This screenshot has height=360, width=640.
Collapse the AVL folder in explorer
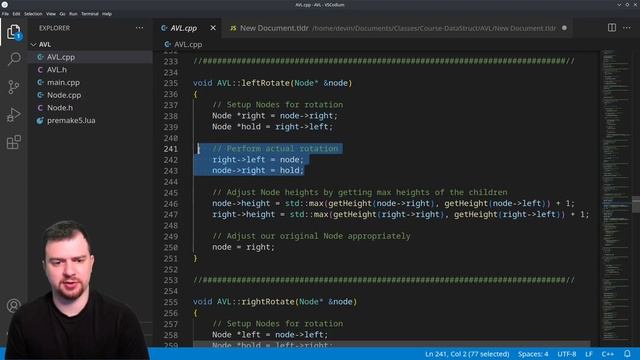click(x=33, y=44)
